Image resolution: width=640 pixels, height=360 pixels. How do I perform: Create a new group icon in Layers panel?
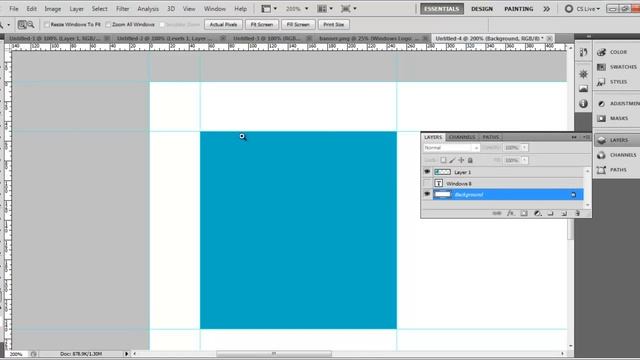(x=551, y=213)
